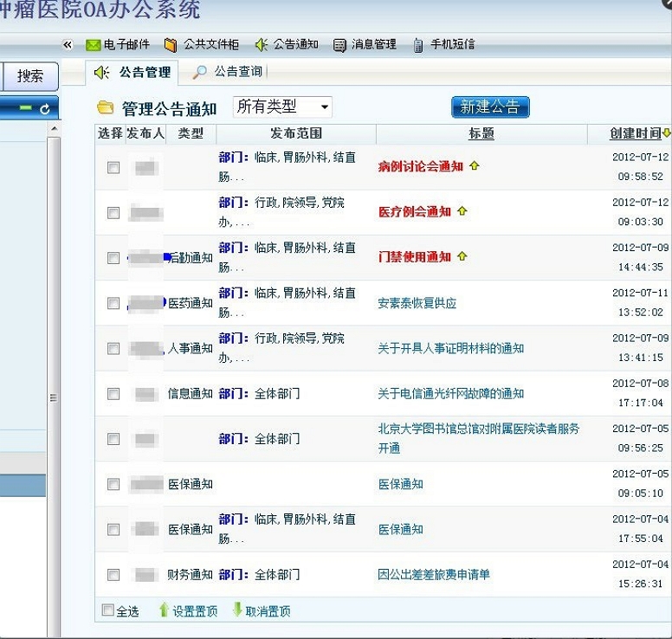Collapse the toolbar with the double-arrow icon

(x=68, y=45)
